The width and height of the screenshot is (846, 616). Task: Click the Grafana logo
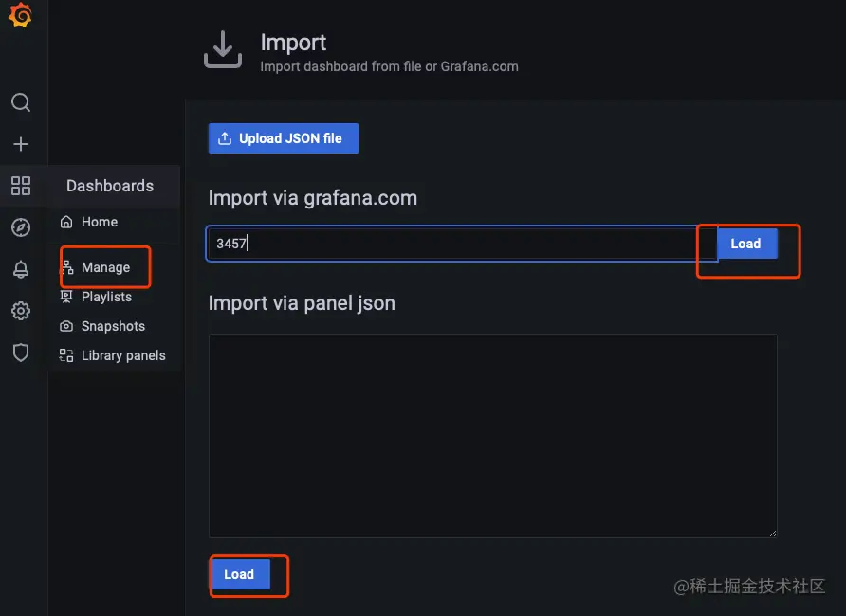click(21, 16)
